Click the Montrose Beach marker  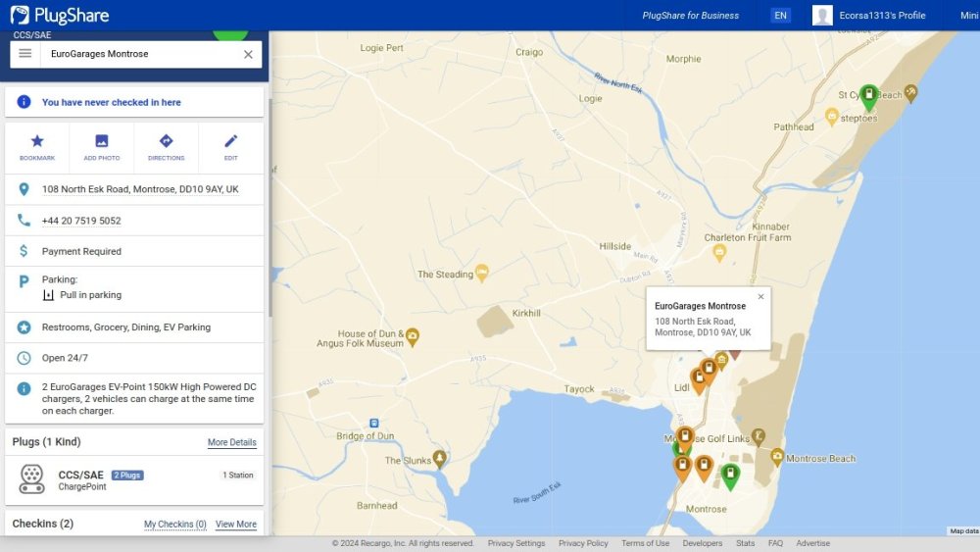(x=777, y=457)
